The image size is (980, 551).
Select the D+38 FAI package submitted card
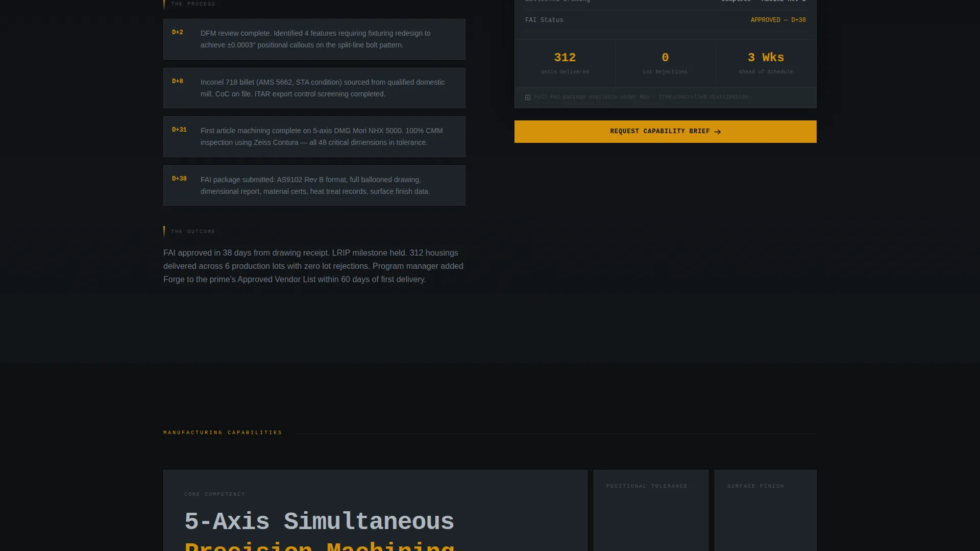[x=314, y=185]
